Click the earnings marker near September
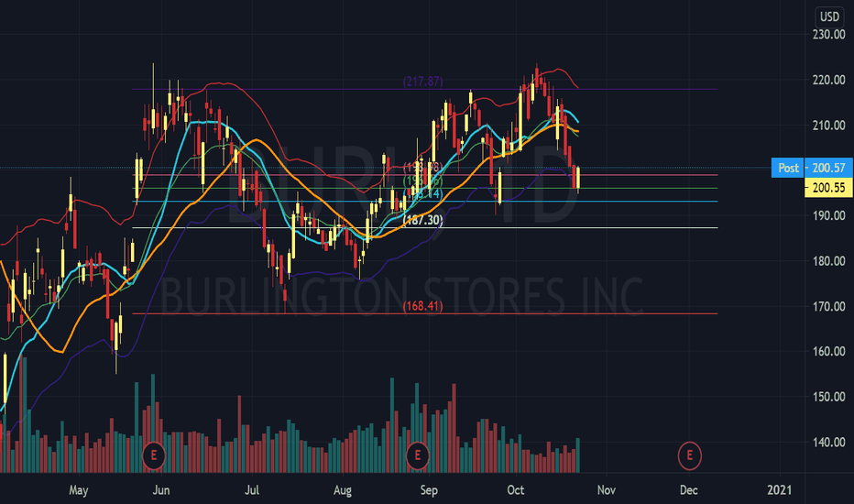The width and height of the screenshot is (854, 504). (418, 455)
